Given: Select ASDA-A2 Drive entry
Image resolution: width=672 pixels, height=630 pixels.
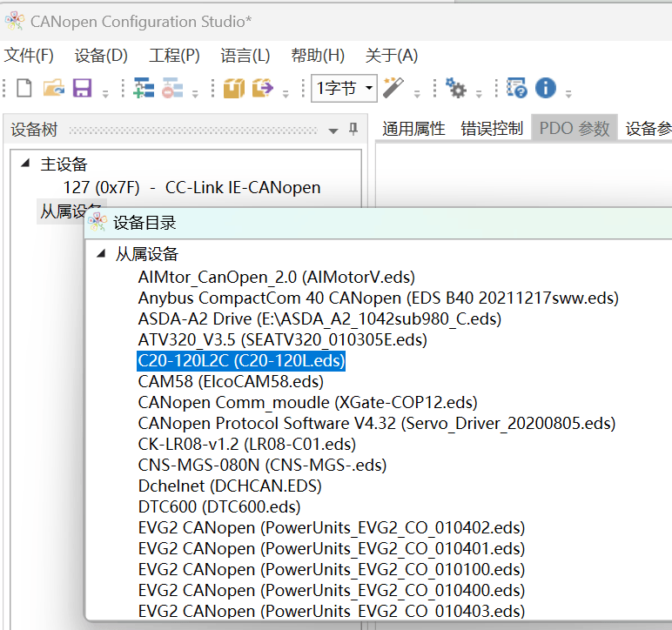Looking at the screenshot, I should pyautogui.click(x=319, y=319).
